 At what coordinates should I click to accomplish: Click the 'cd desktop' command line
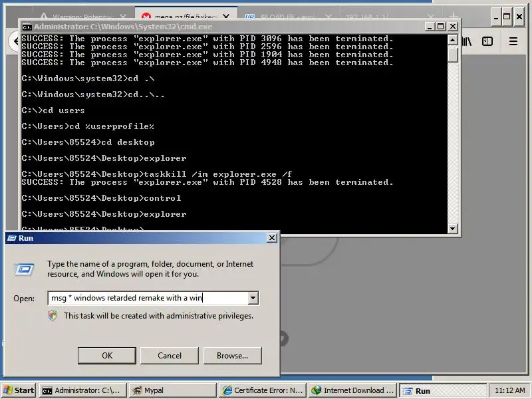[88, 142]
